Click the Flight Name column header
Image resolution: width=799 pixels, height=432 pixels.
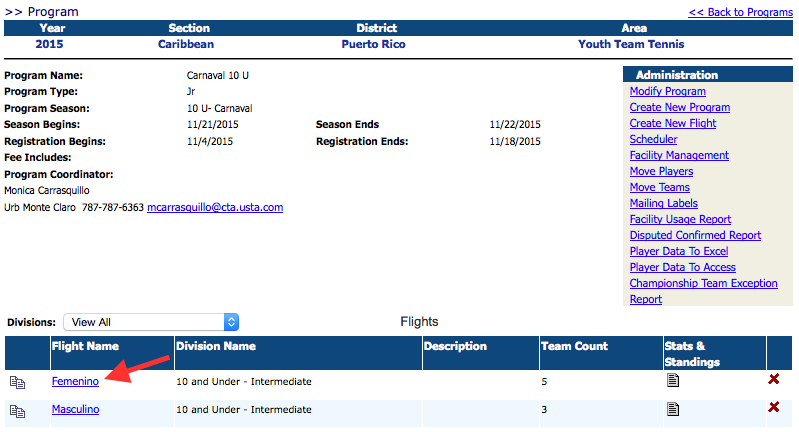84,346
